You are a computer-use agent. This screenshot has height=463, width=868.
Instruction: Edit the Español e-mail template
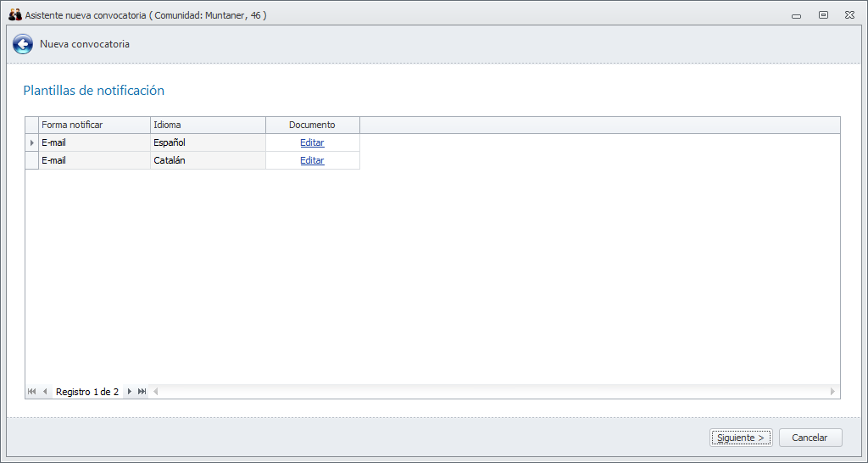pos(312,143)
